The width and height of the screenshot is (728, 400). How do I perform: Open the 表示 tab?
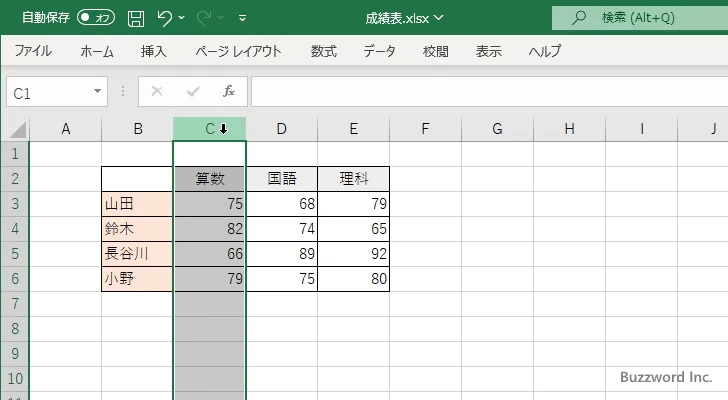tap(488, 51)
